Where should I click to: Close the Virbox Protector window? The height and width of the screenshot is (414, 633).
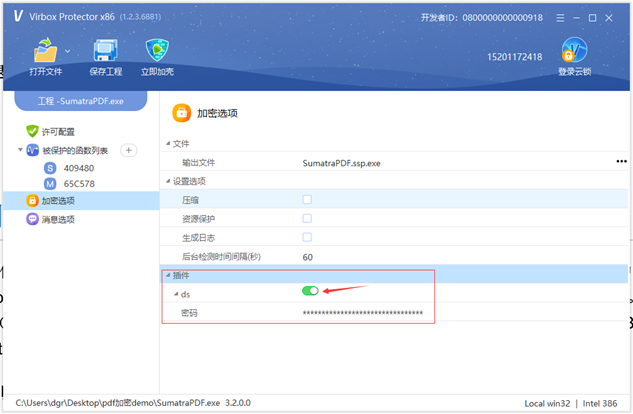click(x=609, y=18)
